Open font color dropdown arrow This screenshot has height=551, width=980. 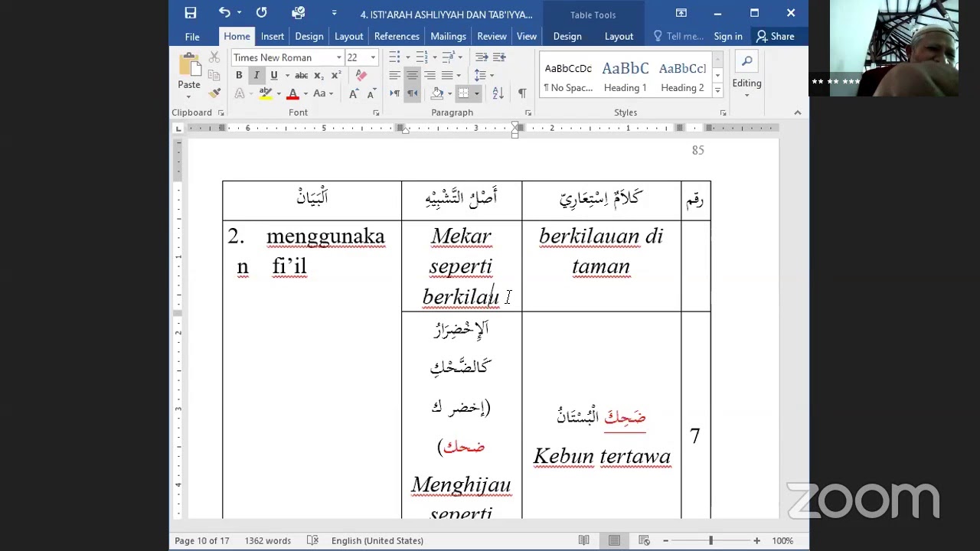click(305, 93)
